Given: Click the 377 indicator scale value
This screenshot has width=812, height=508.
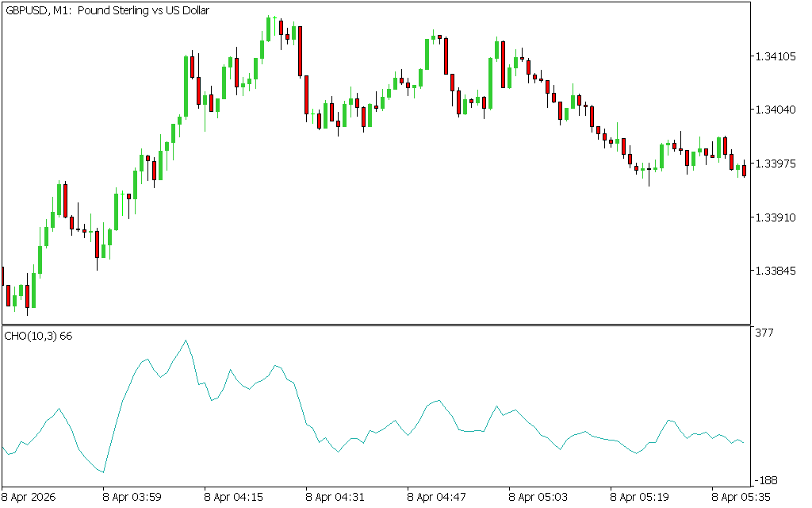Looking at the screenshot, I should 764,333.
